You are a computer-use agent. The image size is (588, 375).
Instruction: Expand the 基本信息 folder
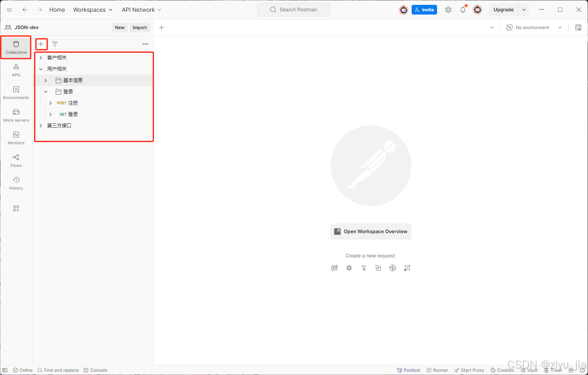point(46,80)
